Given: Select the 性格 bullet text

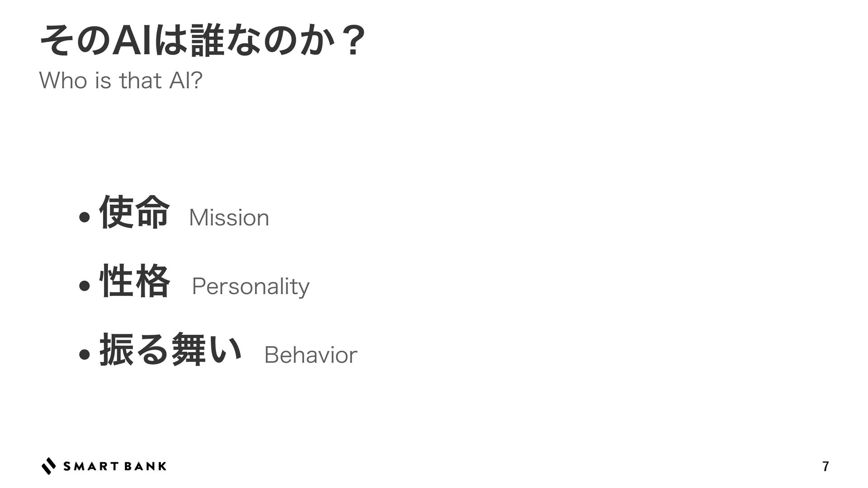Looking at the screenshot, I should pos(134,282).
